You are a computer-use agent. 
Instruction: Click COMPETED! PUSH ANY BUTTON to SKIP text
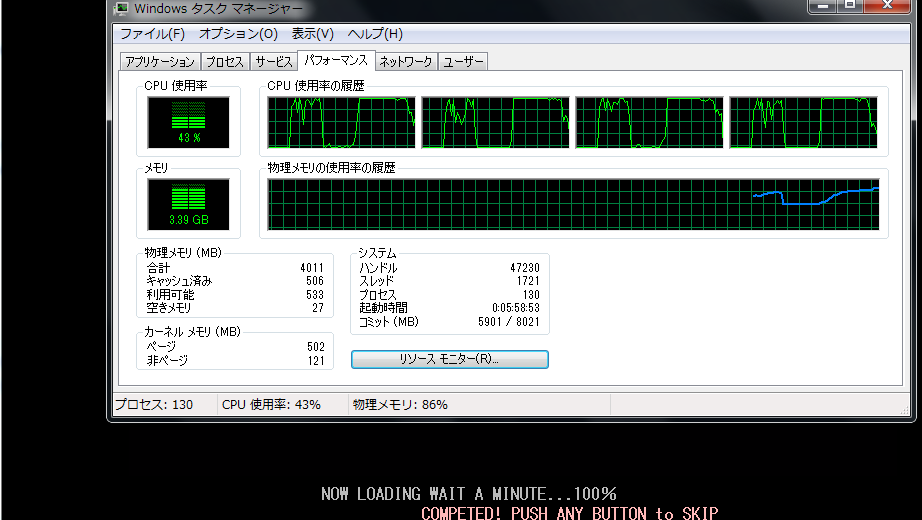(x=570, y=513)
